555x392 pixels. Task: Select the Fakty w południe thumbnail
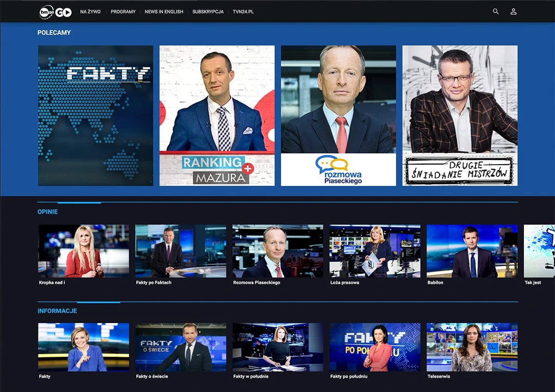278,347
